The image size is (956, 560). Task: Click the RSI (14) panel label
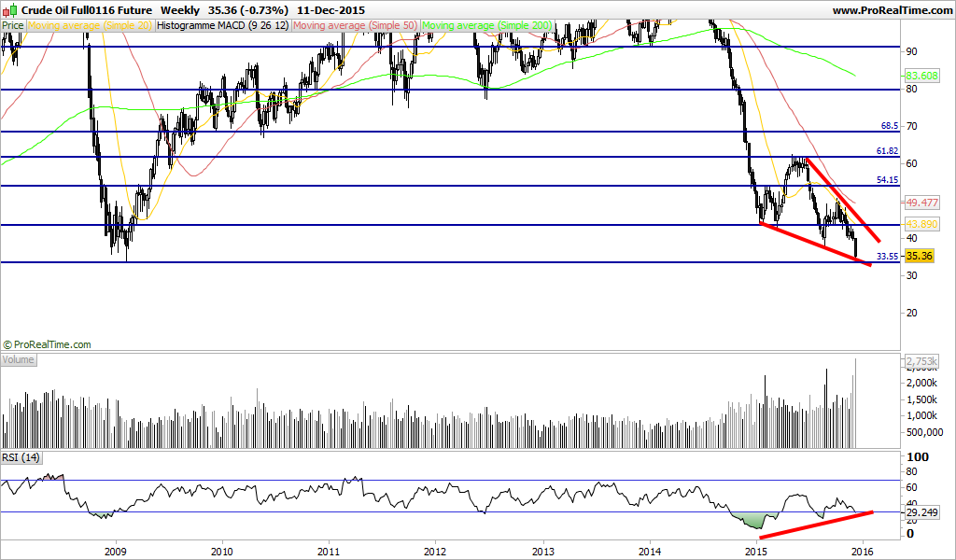(x=21, y=457)
